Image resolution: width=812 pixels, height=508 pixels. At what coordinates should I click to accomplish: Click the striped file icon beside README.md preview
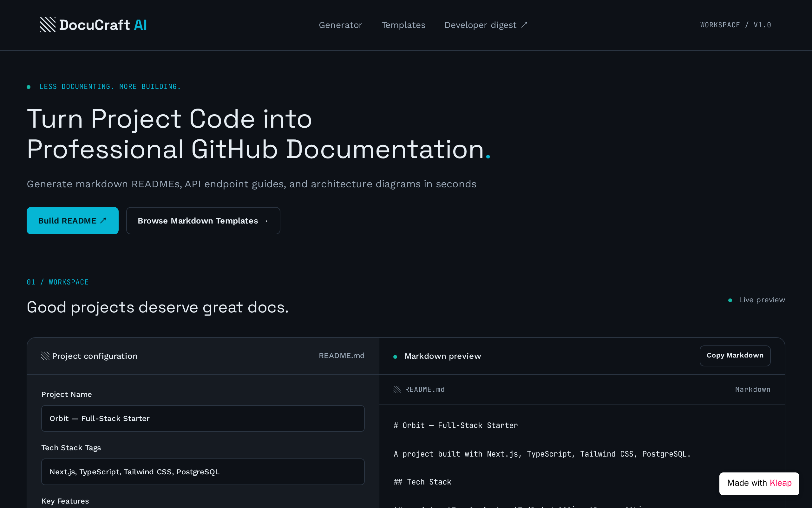[x=397, y=389]
